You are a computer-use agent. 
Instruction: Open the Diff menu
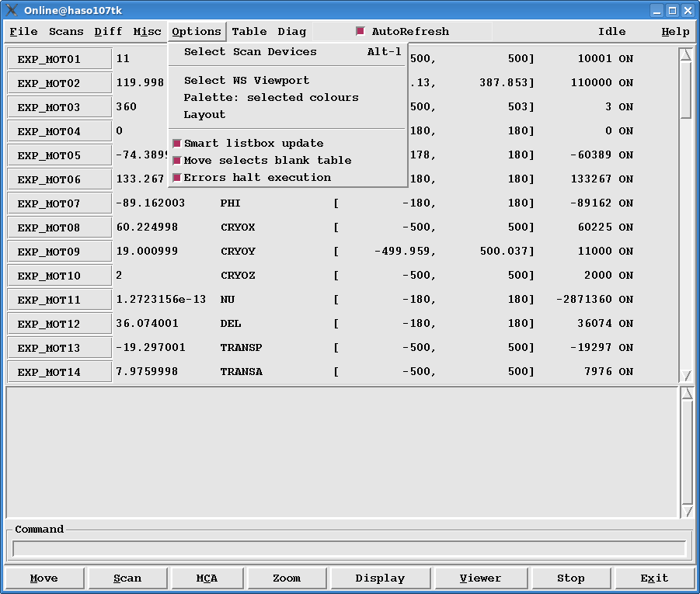108,32
